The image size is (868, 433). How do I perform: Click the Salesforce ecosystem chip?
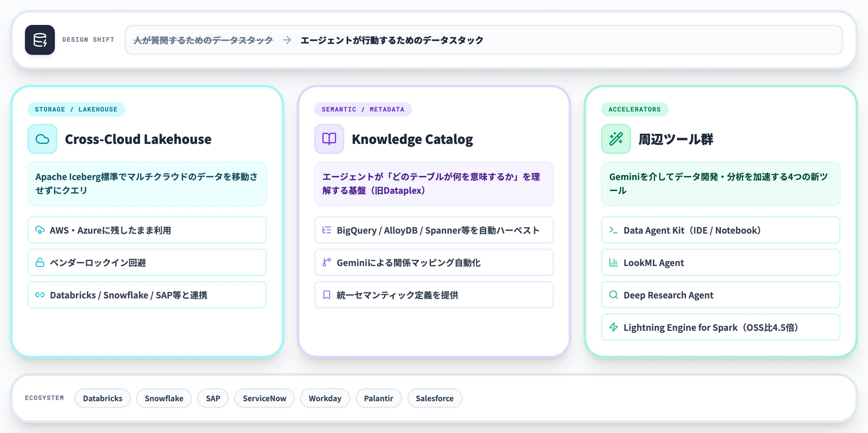point(435,398)
